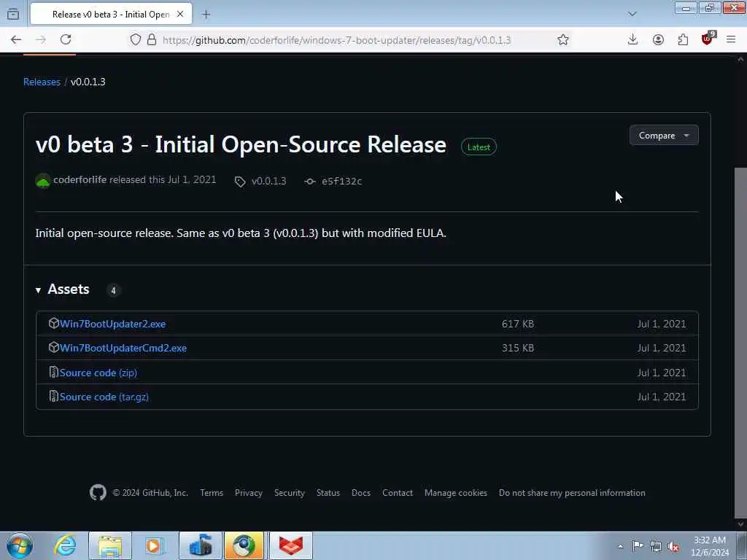Image resolution: width=747 pixels, height=560 pixels.
Task: Open the v0.0.1.3 tag link
Action: coord(260,181)
